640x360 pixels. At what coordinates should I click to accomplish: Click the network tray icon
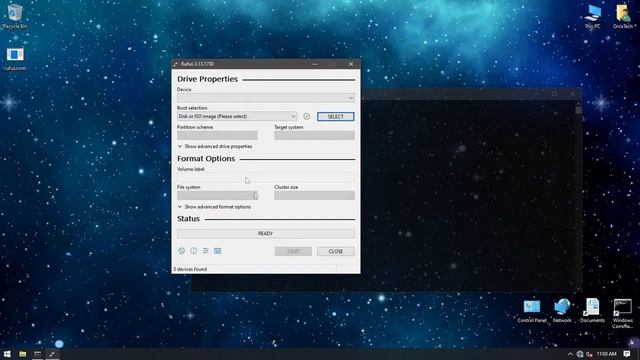point(580,354)
